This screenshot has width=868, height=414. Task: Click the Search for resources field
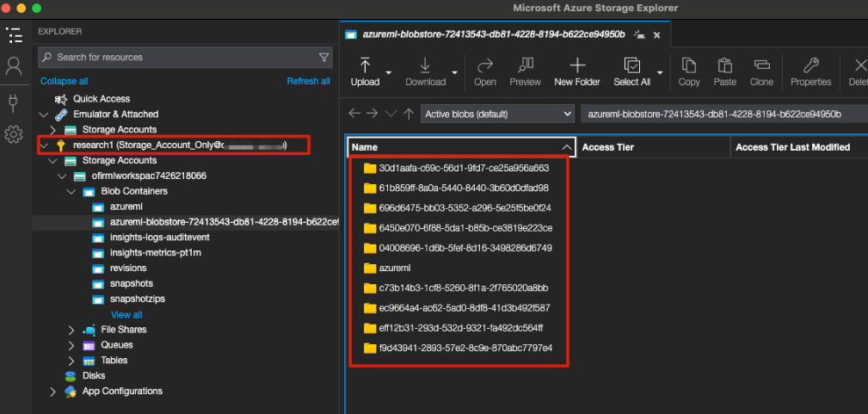click(x=186, y=57)
